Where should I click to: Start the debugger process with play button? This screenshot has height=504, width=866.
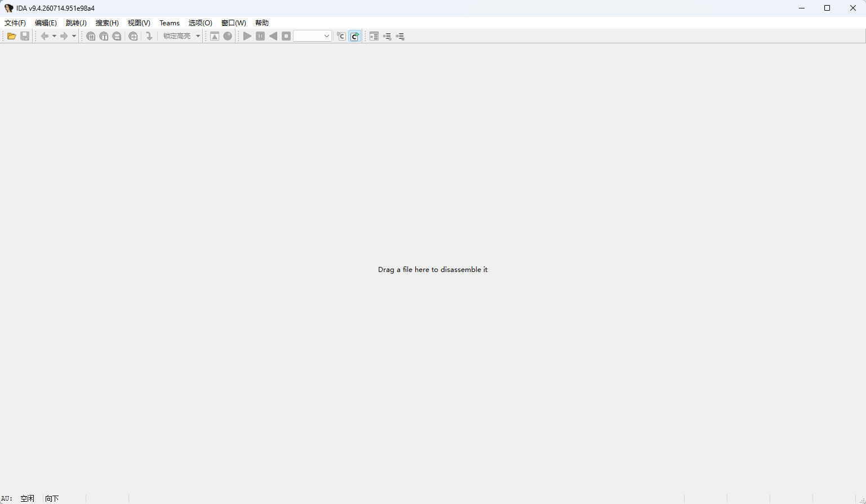247,36
